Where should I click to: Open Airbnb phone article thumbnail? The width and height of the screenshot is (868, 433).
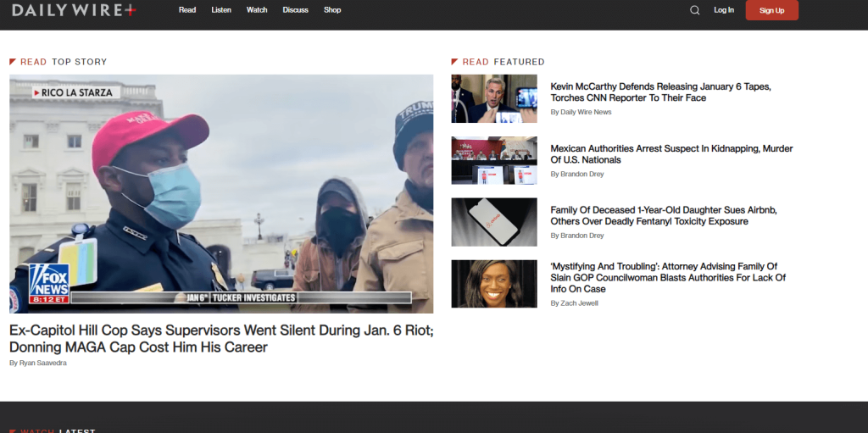tap(494, 222)
